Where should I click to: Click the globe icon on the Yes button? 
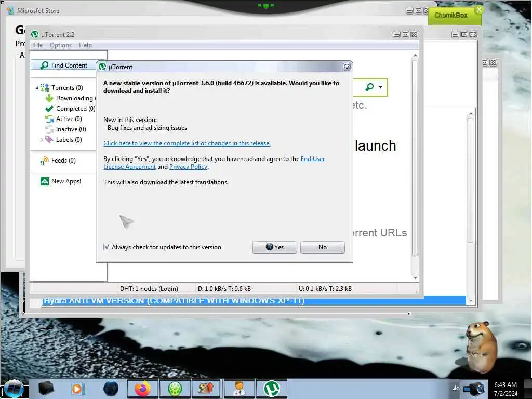click(x=270, y=247)
